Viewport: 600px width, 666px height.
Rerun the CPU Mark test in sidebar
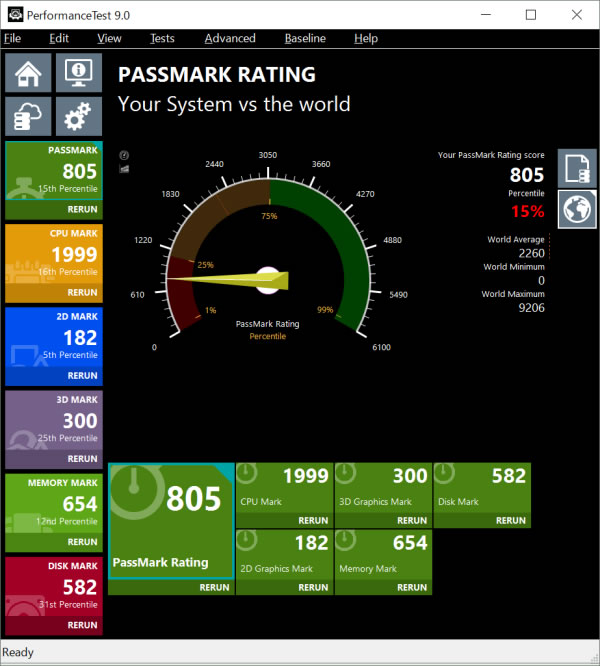click(54, 293)
